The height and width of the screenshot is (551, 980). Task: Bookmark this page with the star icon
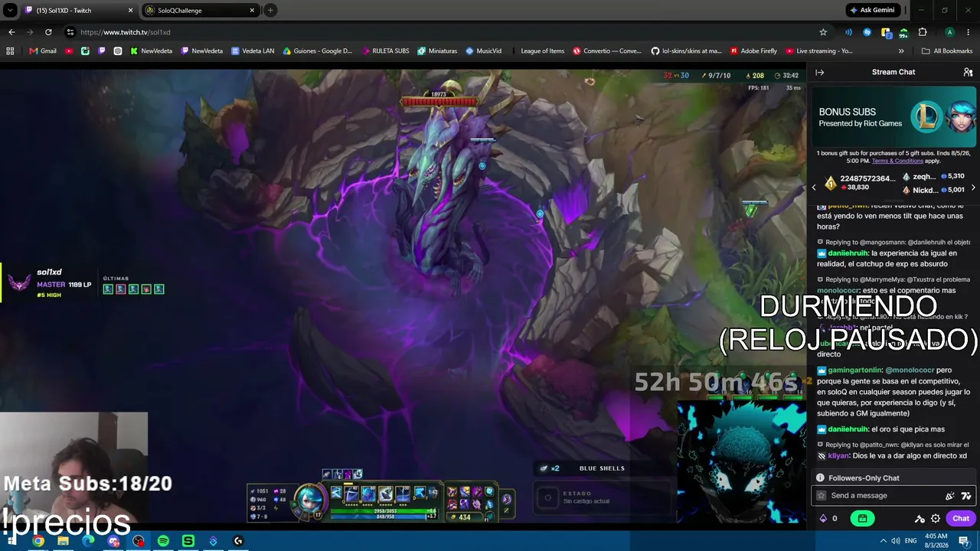pyautogui.click(x=823, y=32)
